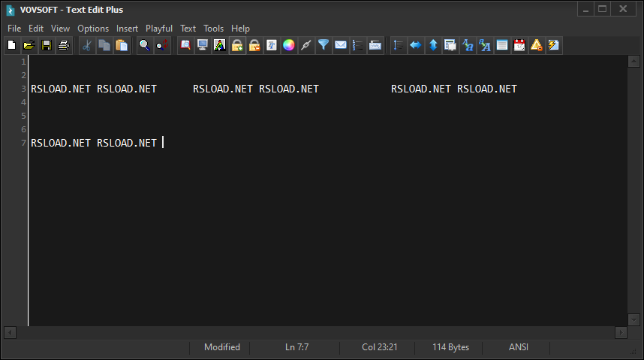This screenshot has width=644, height=360.
Task: Open the Insert menu
Action: pos(127,29)
